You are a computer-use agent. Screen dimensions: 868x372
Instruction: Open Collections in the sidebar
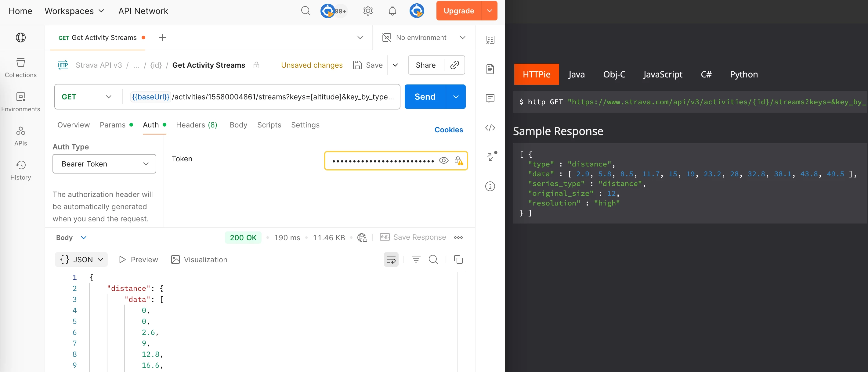click(20, 68)
